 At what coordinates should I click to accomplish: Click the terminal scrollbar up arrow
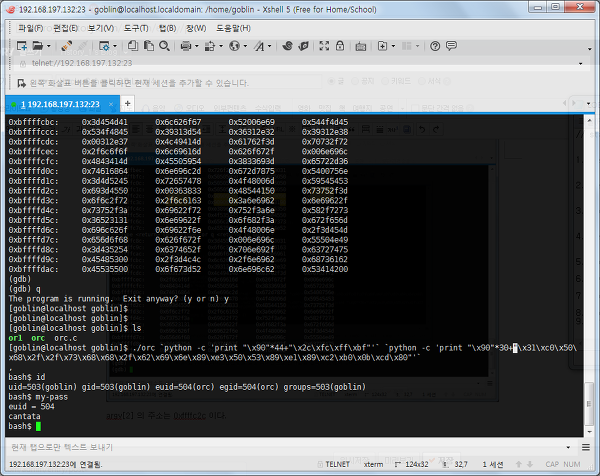pyautogui.click(x=589, y=121)
